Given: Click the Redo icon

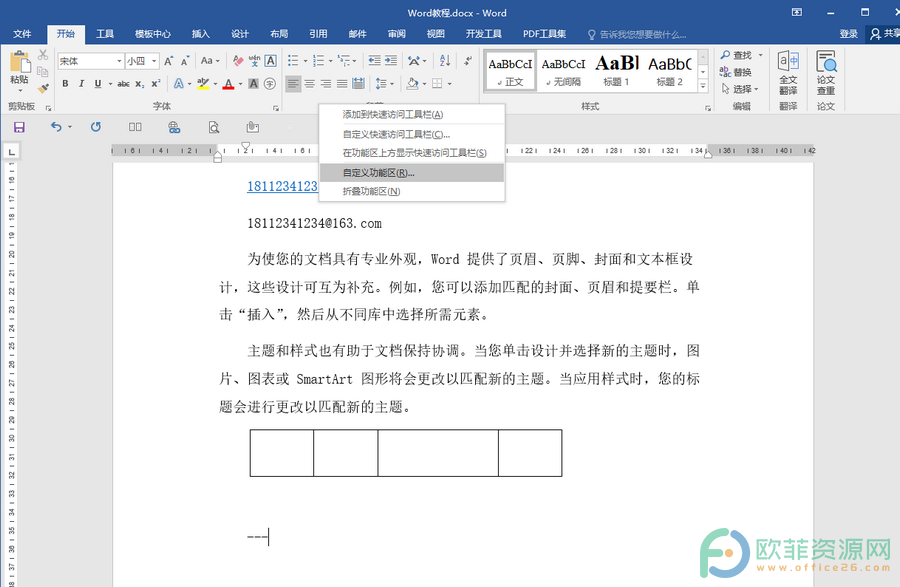Looking at the screenshot, I should [x=96, y=127].
